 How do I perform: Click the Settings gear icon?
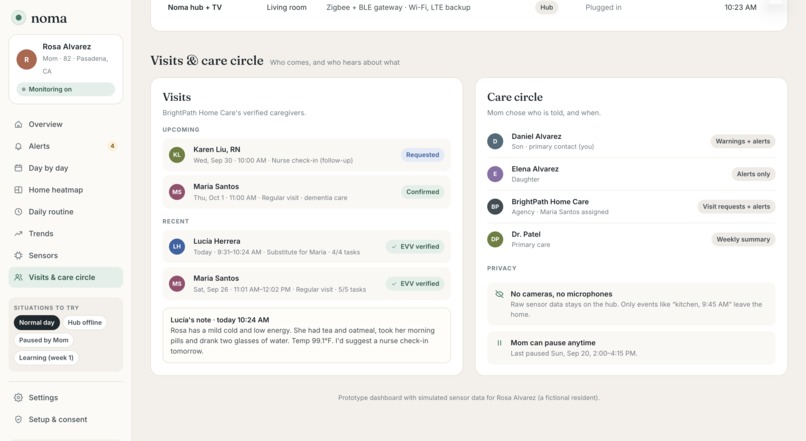(x=19, y=397)
